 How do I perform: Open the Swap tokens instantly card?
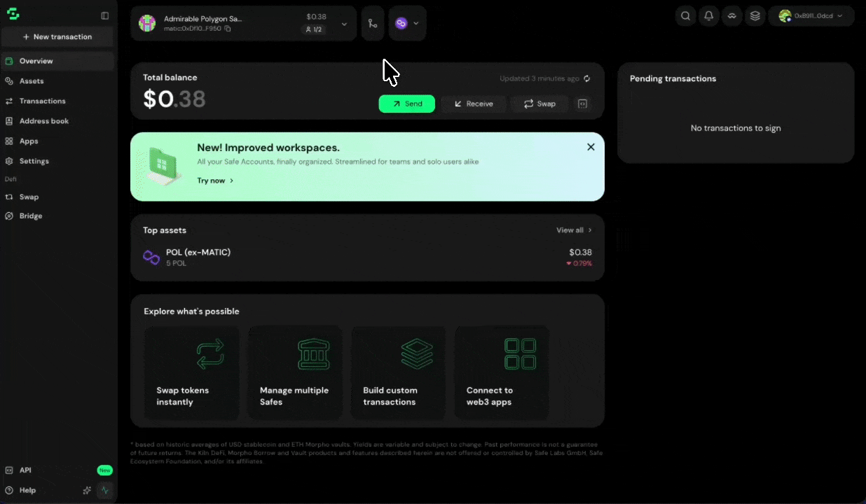[192, 372]
